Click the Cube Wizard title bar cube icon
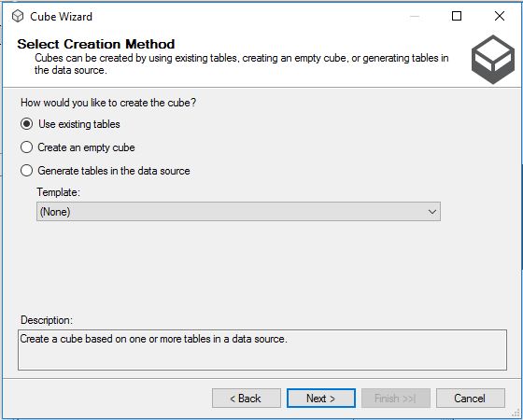This screenshot has width=523, height=420. (x=18, y=16)
